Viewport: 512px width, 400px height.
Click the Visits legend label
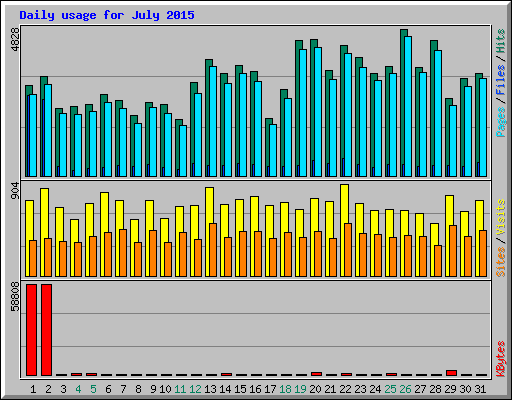[x=501, y=217]
